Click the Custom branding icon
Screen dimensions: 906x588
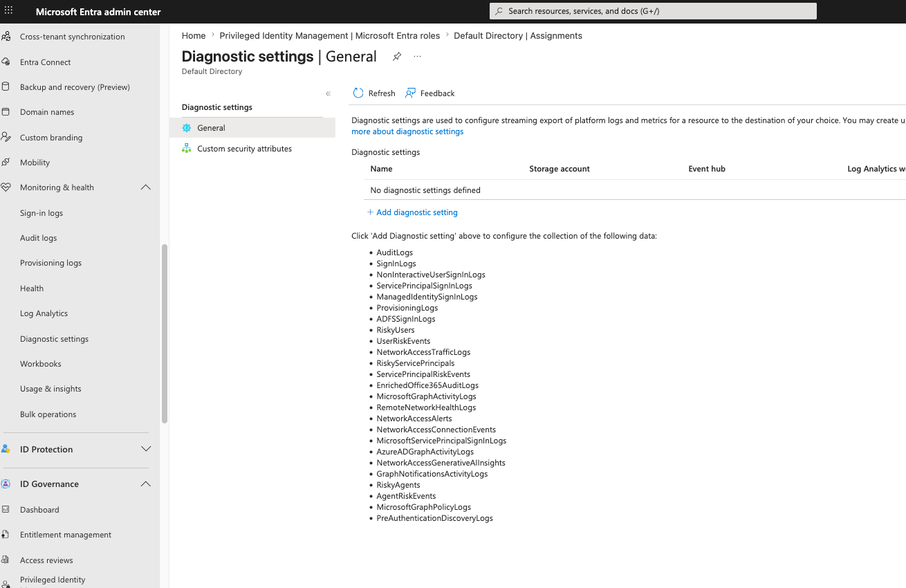coord(6,137)
